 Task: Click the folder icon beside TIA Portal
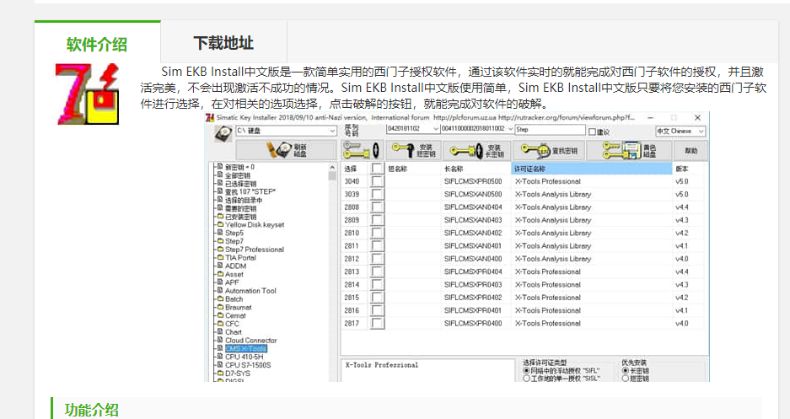pos(220,257)
